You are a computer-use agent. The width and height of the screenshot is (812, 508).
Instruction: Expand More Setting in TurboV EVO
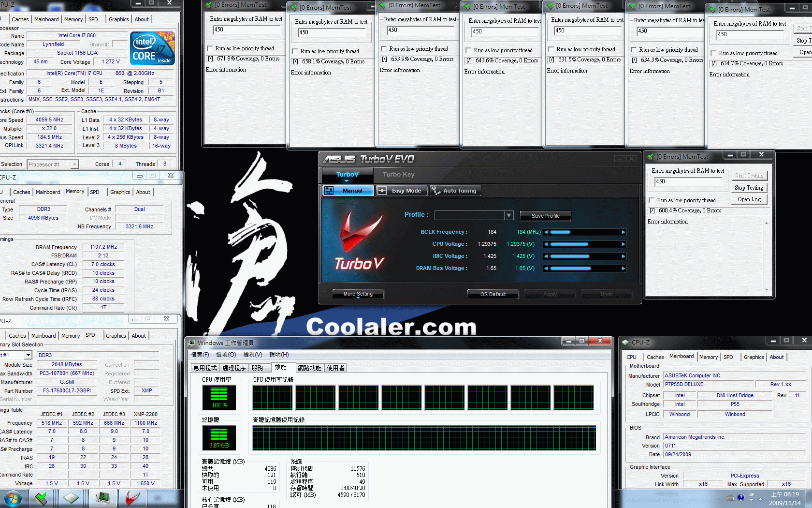click(x=358, y=294)
